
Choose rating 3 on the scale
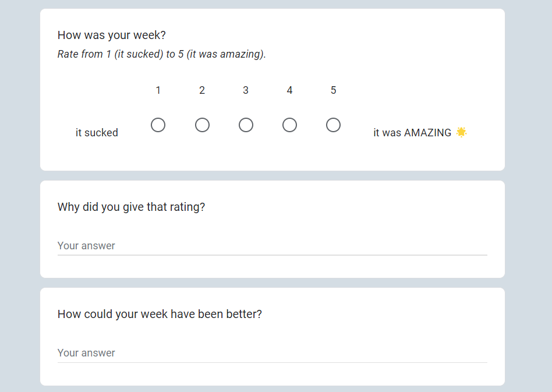pos(246,125)
